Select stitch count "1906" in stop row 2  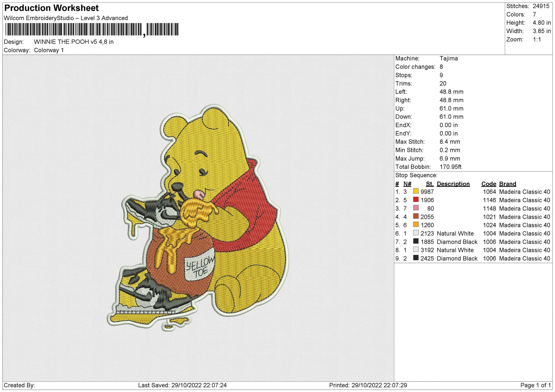pyautogui.click(x=427, y=200)
